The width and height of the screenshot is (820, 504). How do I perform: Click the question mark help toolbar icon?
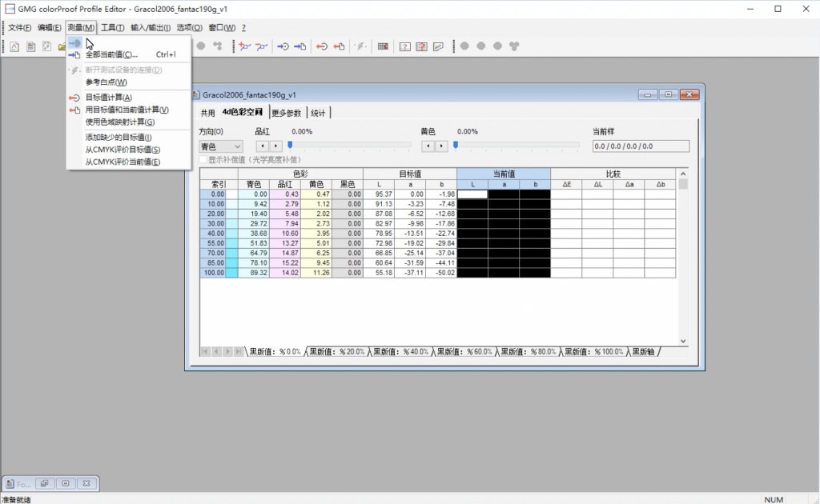[x=404, y=46]
